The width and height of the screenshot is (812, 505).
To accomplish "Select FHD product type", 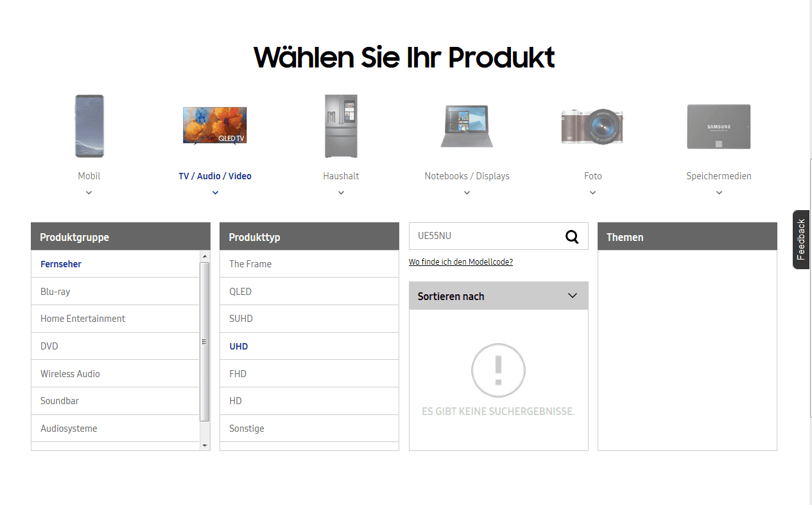I will tap(309, 374).
